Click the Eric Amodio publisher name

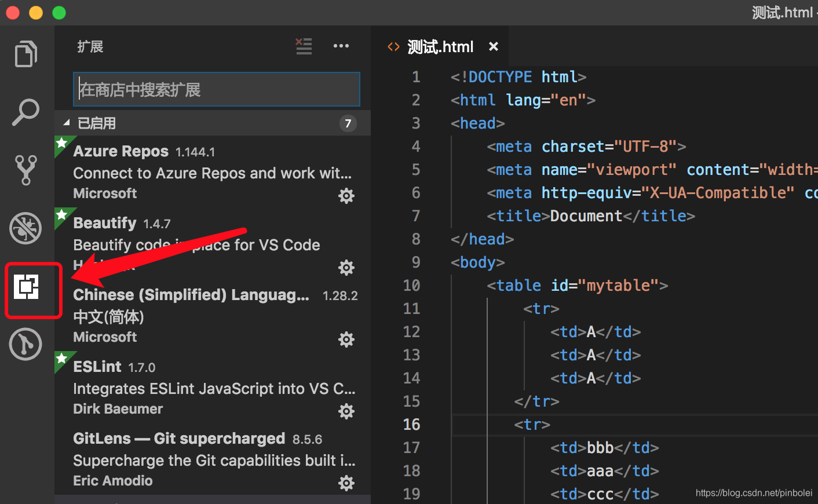[x=113, y=481]
